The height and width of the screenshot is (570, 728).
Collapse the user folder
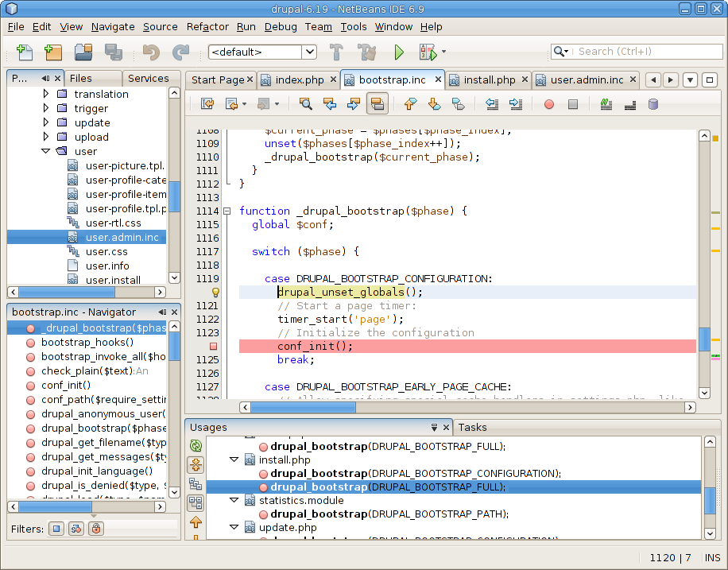[45, 151]
